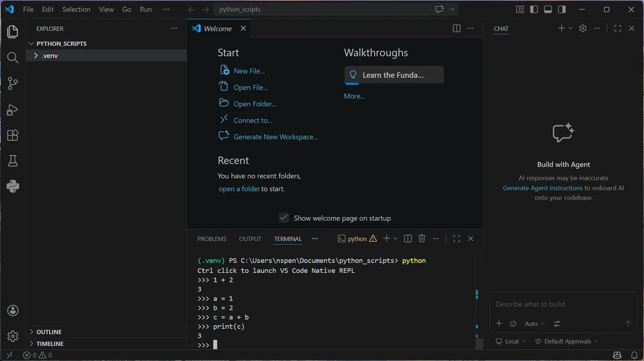Open the Selection menu
Image resolution: width=644 pixels, height=361 pixels.
(76, 9)
